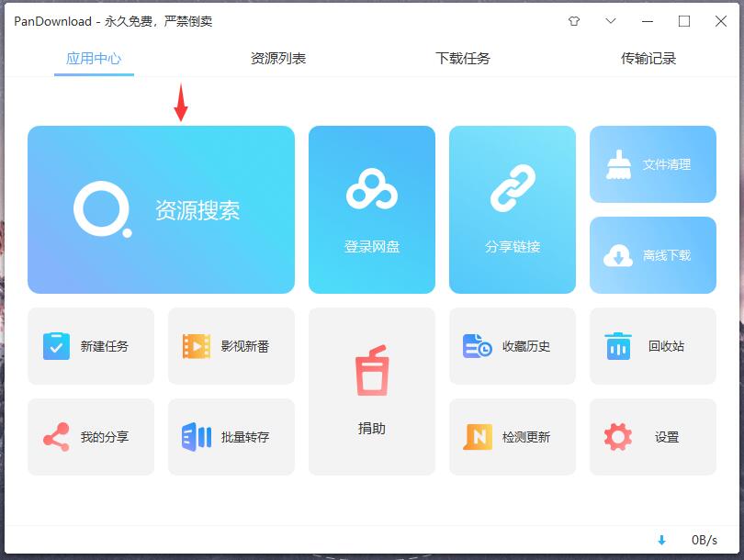Check for updates with 检测更新
The image size is (744, 560).
click(x=513, y=437)
